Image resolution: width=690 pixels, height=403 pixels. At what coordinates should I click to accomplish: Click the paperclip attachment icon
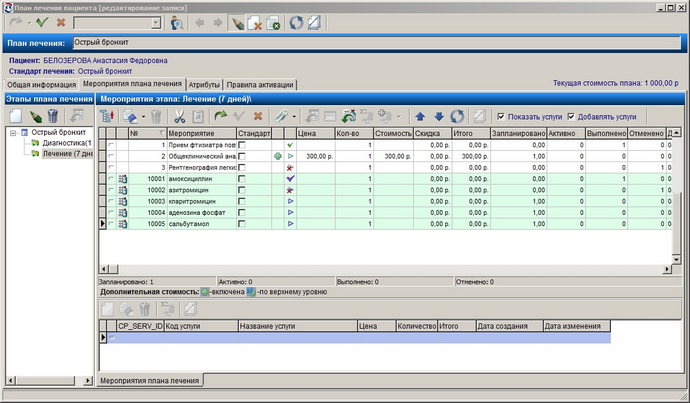280,117
